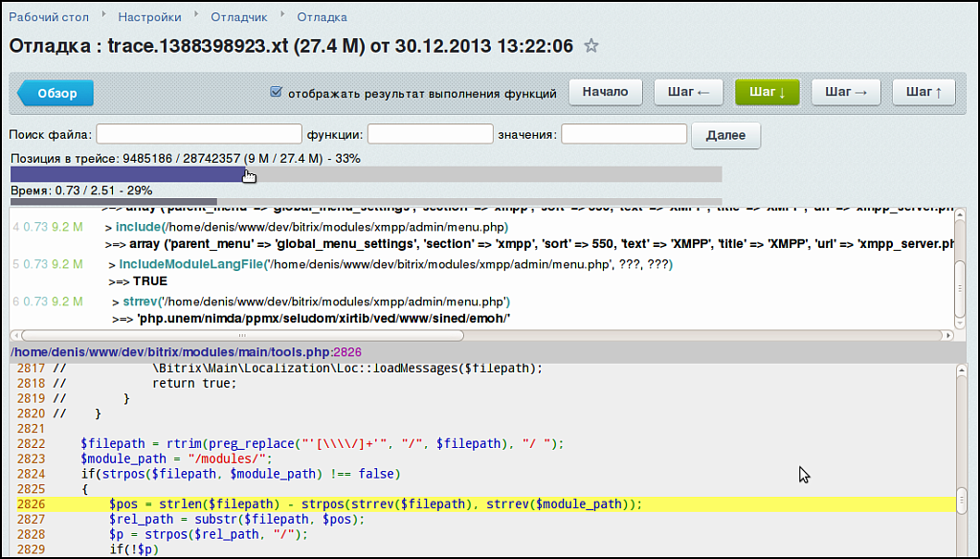Step up with the Шаг ↑ button
980x559 pixels.
pyautogui.click(x=924, y=92)
